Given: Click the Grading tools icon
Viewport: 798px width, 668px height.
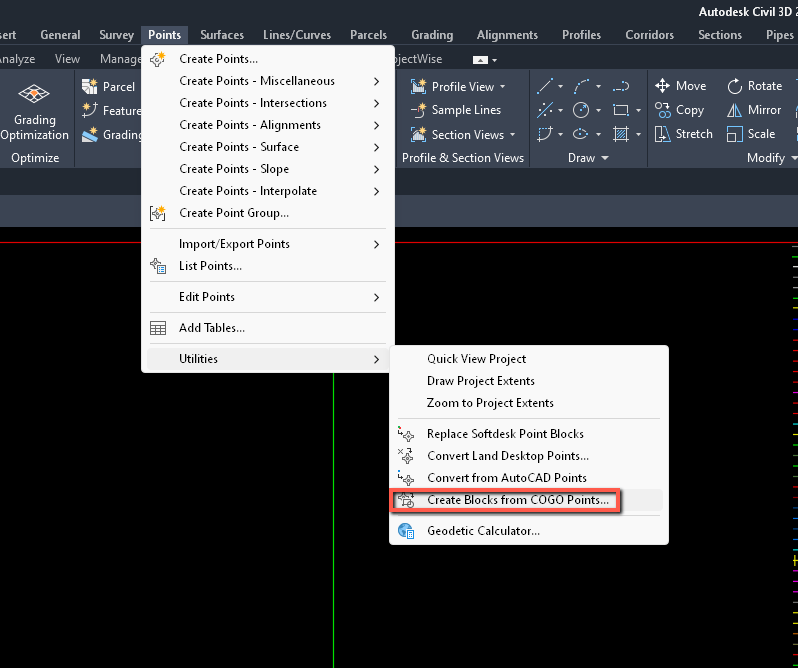Looking at the screenshot, I should 90,134.
